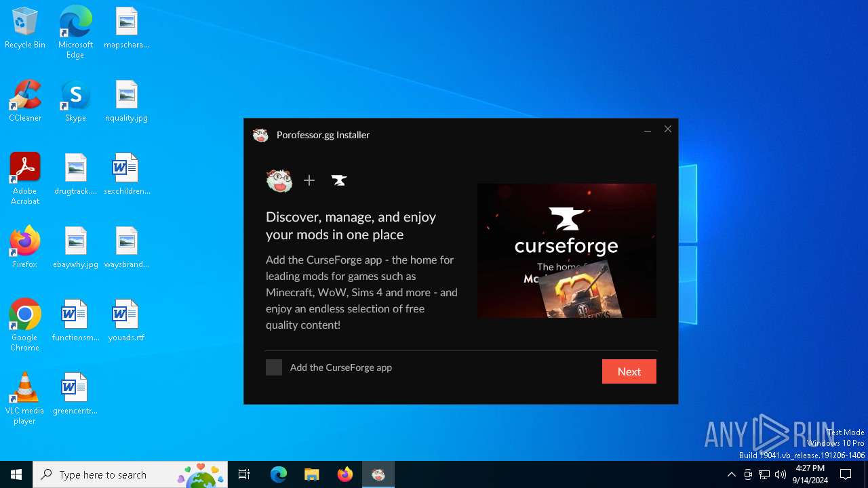The height and width of the screenshot is (488, 868).
Task: Click the CurseForge promotional banner image
Action: tap(567, 251)
